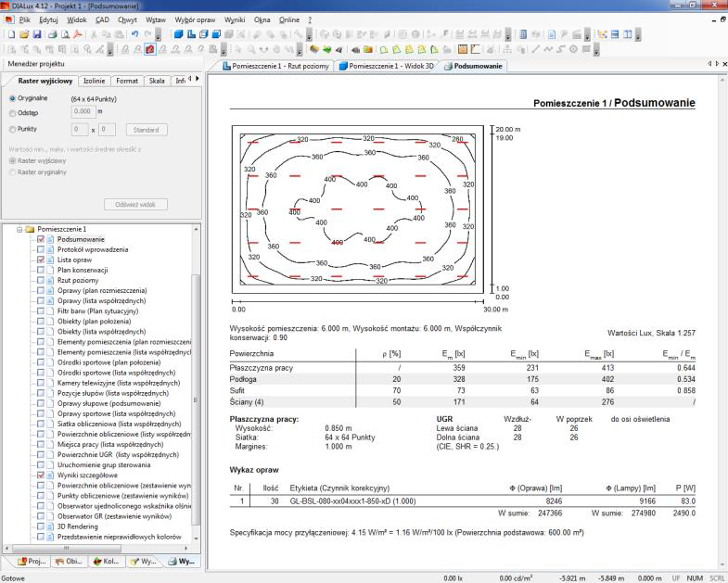This screenshot has height=583, width=728.
Task: Open the Edytuj menu
Action: [x=48, y=20]
